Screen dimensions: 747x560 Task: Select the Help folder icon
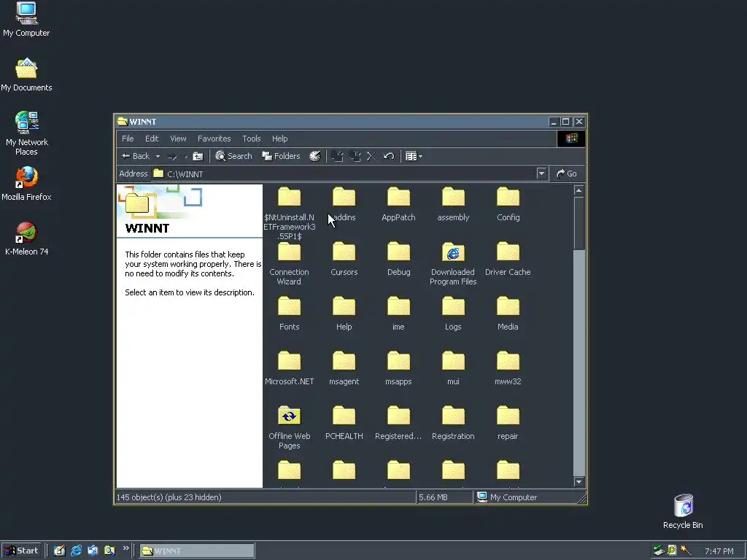pos(344,307)
